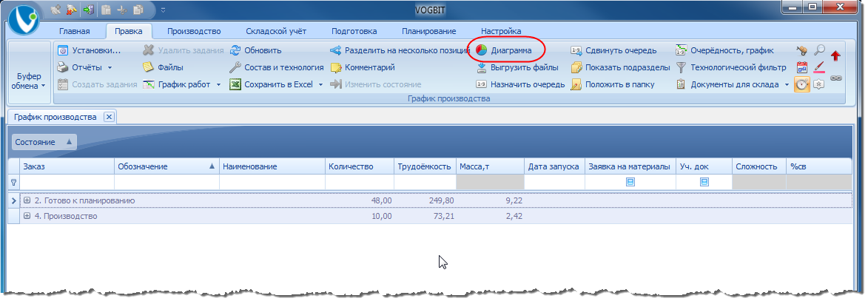The width and height of the screenshot is (868, 301).
Task: Toggle the Заявка на материалы filter checkbox
Action: tap(630, 181)
